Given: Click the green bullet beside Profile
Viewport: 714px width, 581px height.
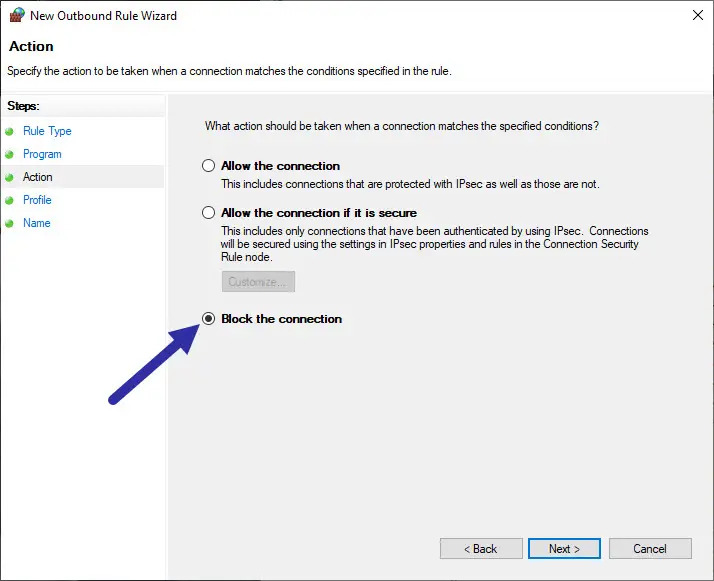Looking at the screenshot, I should (10, 200).
